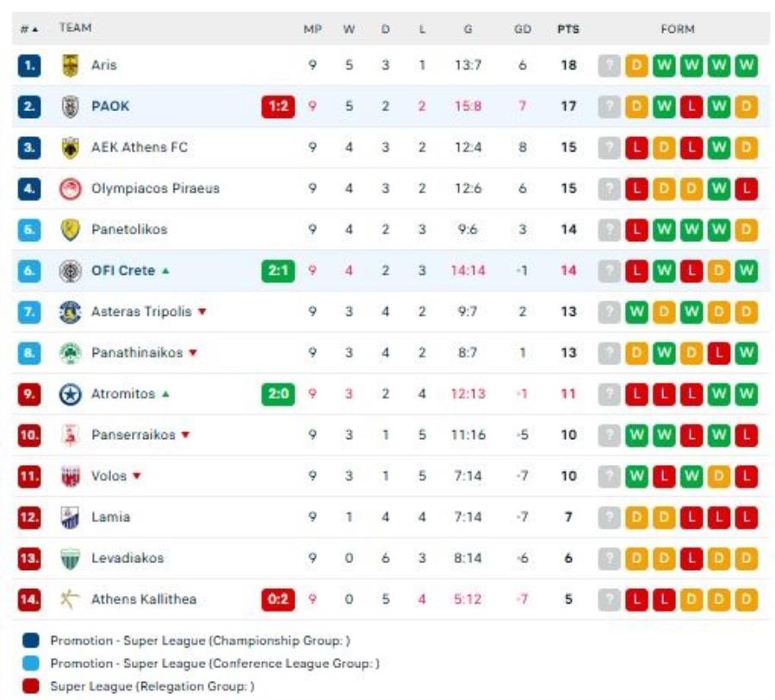Click the unknown next-match question mark for Aris
Screen dimensions: 775x700
(609, 65)
